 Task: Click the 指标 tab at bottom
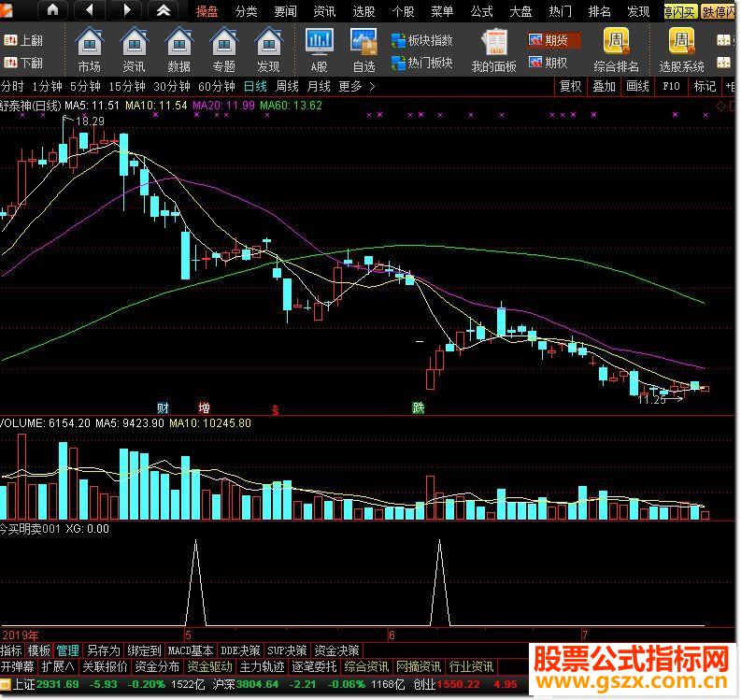point(11,650)
